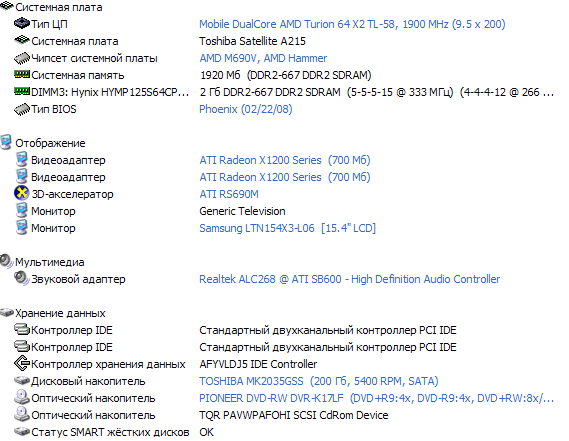569x441 pixels.
Task: Open the Realtek ALC268 audio controller link
Action: tap(349, 279)
